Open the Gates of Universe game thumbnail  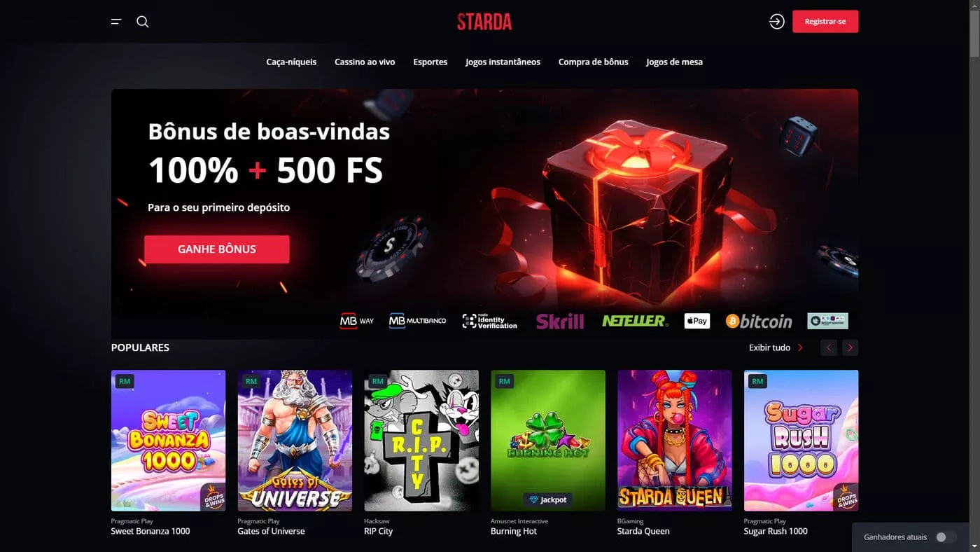pyautogui.click(x=295, y=441)
